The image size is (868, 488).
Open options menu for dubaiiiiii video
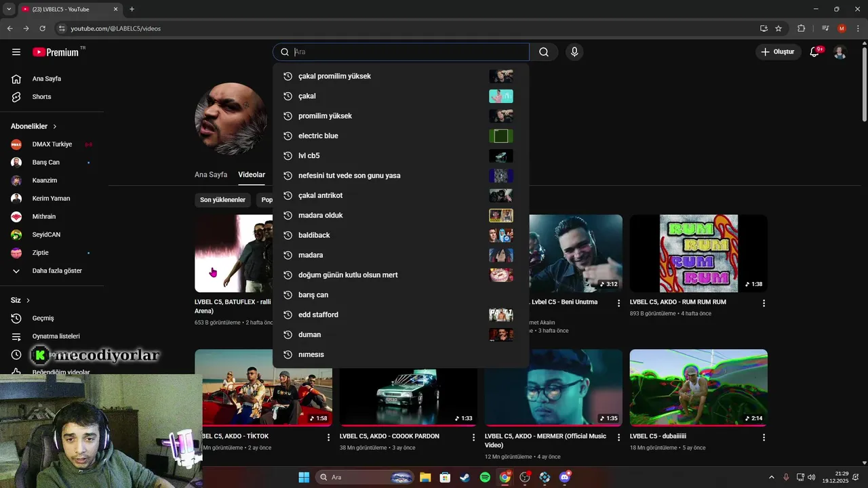764,437
